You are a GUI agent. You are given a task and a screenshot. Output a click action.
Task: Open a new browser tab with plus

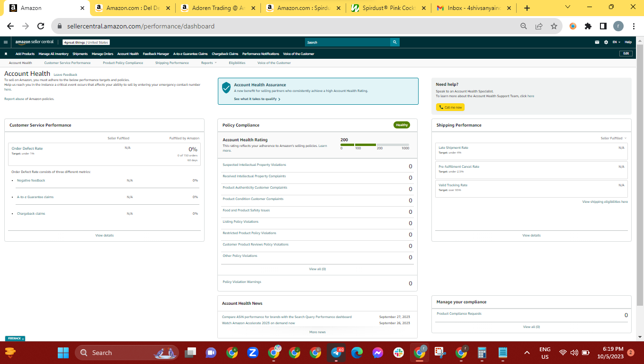click(527, 8)
